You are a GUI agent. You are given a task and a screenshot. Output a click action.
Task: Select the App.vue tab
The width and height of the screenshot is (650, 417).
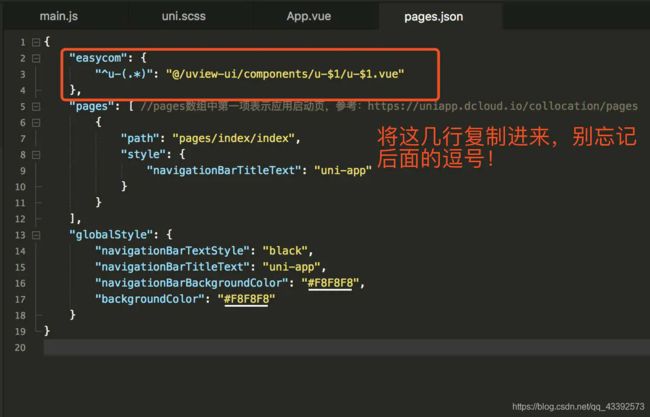tap(311, 16)
